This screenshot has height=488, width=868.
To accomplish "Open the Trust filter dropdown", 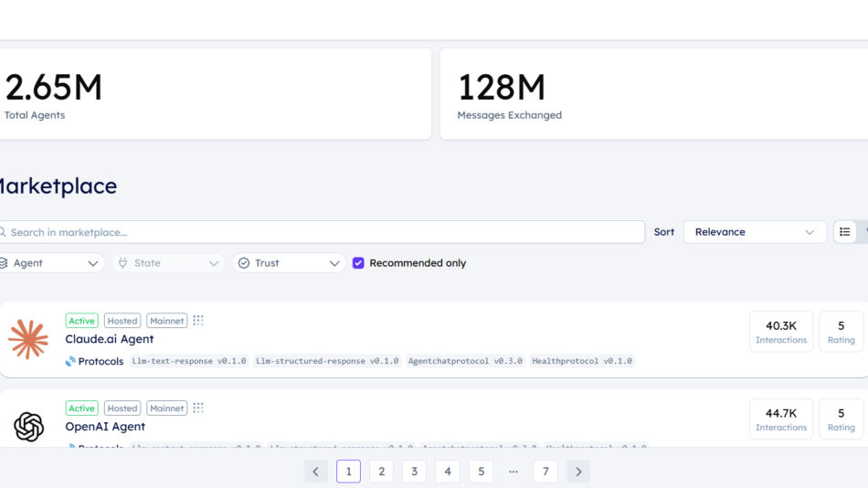I will (288, 263).
